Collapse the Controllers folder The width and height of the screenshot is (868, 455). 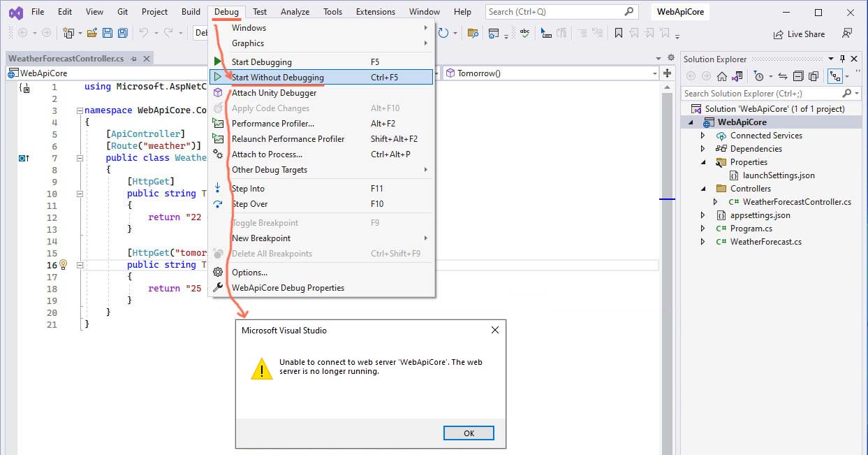point(703,189)
